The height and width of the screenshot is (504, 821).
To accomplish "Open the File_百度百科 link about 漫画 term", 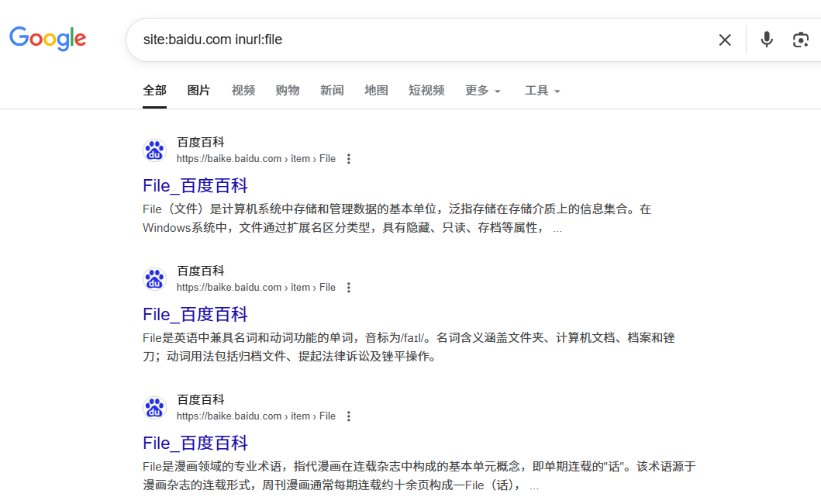I will point(195,444).
